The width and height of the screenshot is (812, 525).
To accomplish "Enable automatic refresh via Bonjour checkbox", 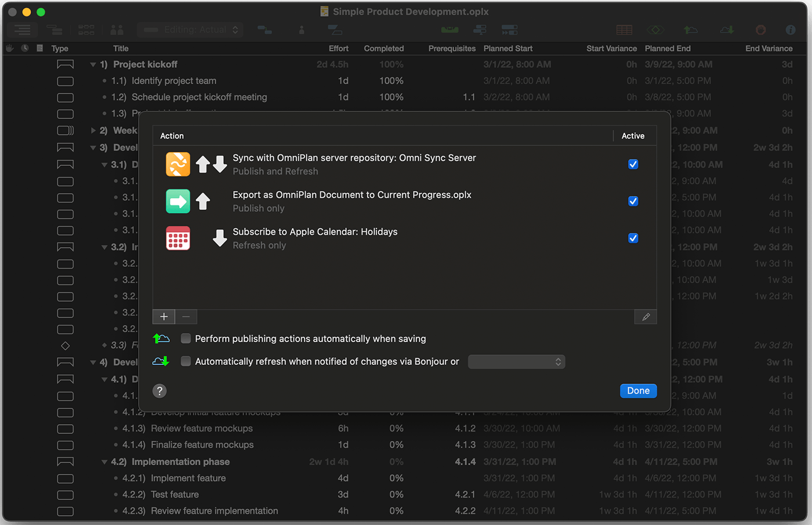I will 186,361.
